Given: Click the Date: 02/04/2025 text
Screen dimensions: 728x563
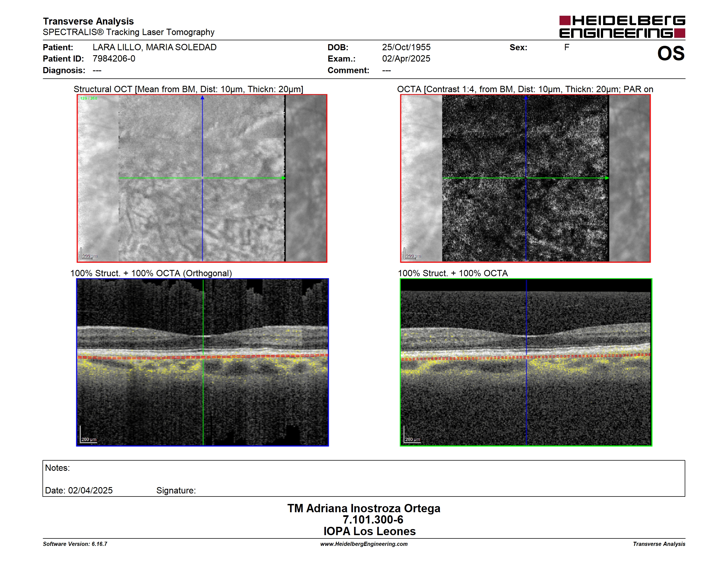Looking at the screenshot, I should click(x=79, y=490).
